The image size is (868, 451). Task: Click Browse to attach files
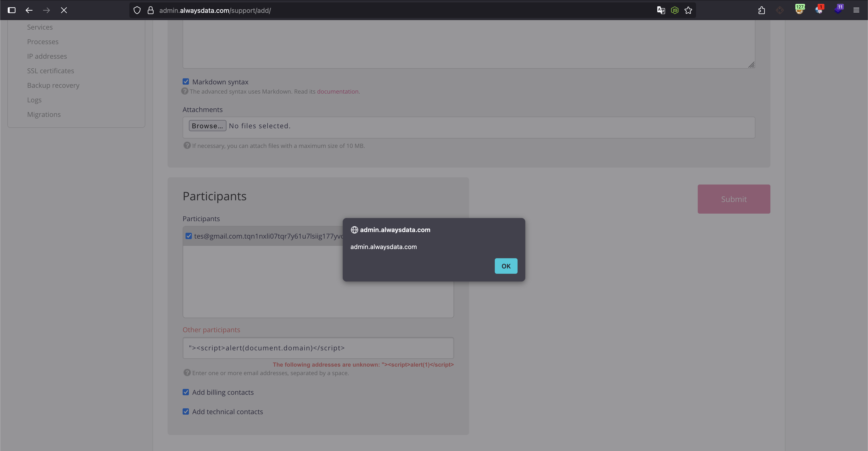(x=207, y=126)
